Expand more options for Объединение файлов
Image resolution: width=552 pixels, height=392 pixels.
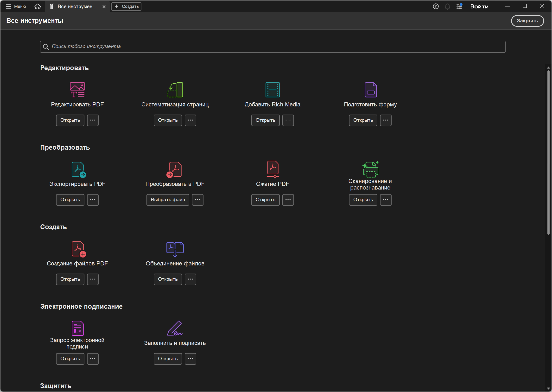(x=190, y=279)
